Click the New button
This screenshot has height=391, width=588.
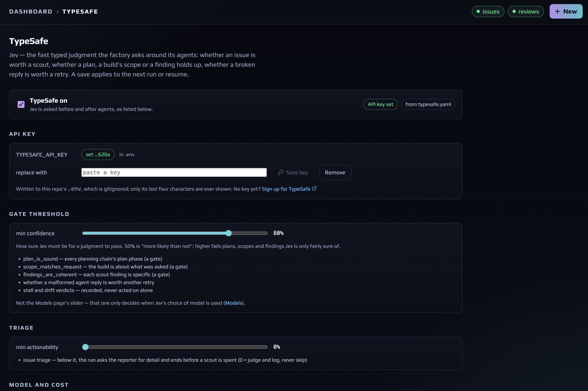point(566,12)
